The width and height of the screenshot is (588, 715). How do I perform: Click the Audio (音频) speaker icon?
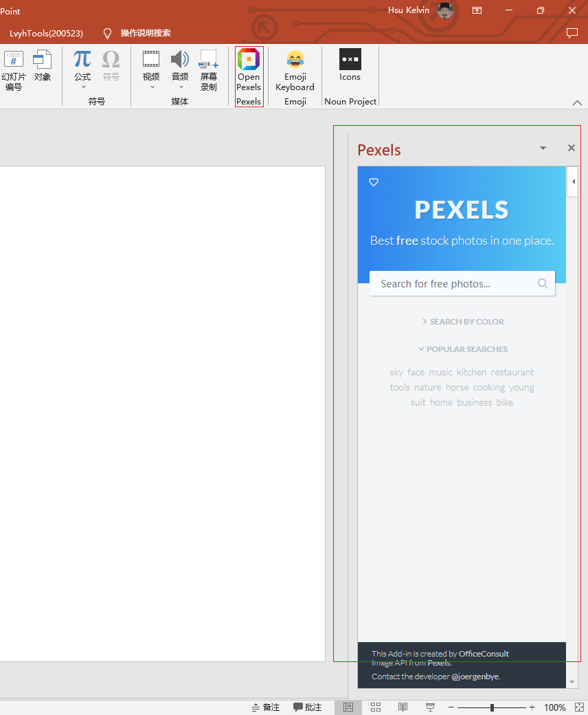(x=180, y=60)
